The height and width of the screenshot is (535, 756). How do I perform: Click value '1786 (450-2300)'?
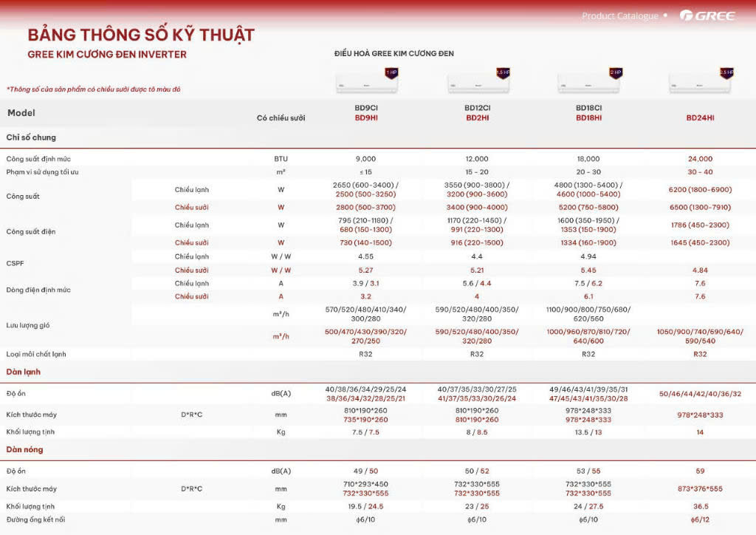(700, 225)
